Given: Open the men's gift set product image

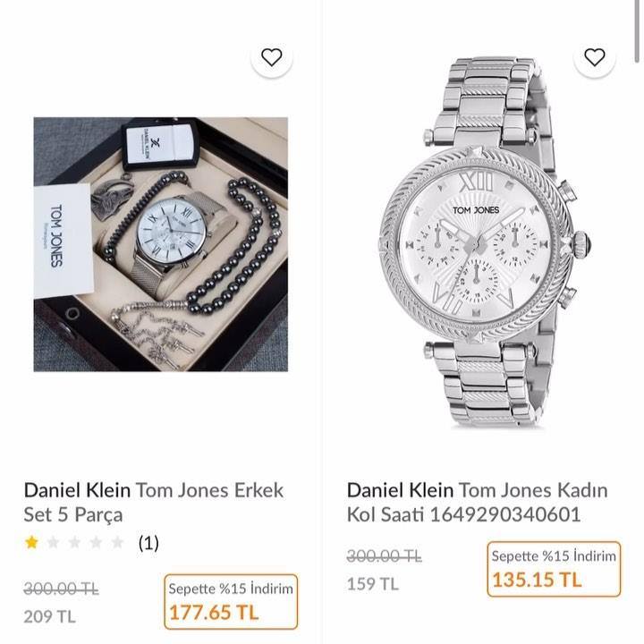Looking at the screenshot, I should tap(161, 244).
